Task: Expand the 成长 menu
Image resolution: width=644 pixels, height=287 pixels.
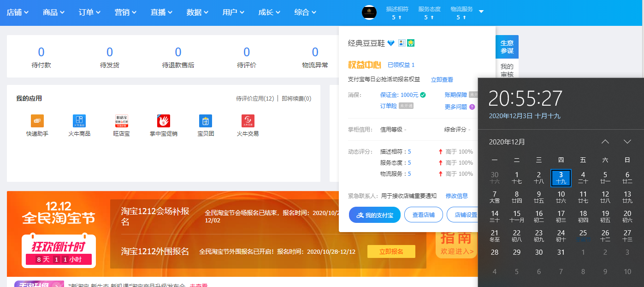Action: [x=270, y=12]
